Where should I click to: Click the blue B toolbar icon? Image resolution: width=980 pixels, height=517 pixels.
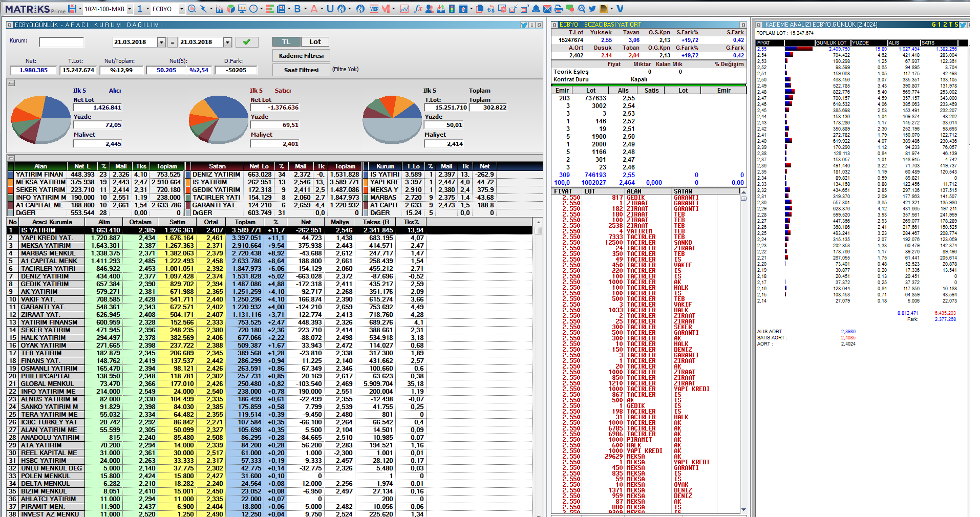click(297, 9)
